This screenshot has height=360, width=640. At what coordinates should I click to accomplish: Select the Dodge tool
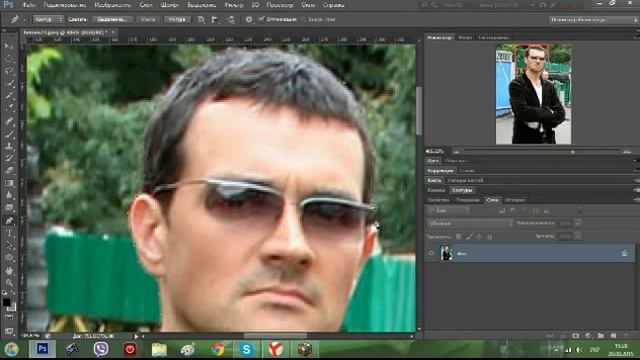[x=9, y=208]
